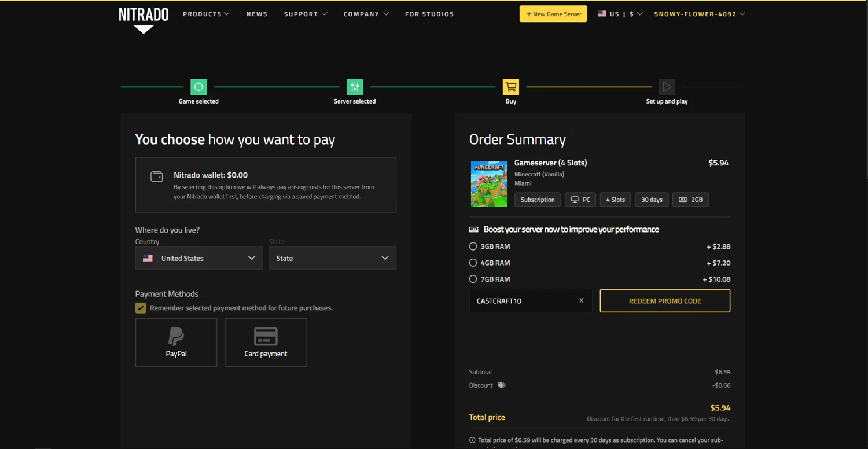868x449 pixels.
Task: Open the News page
Action: pos(257,14)
